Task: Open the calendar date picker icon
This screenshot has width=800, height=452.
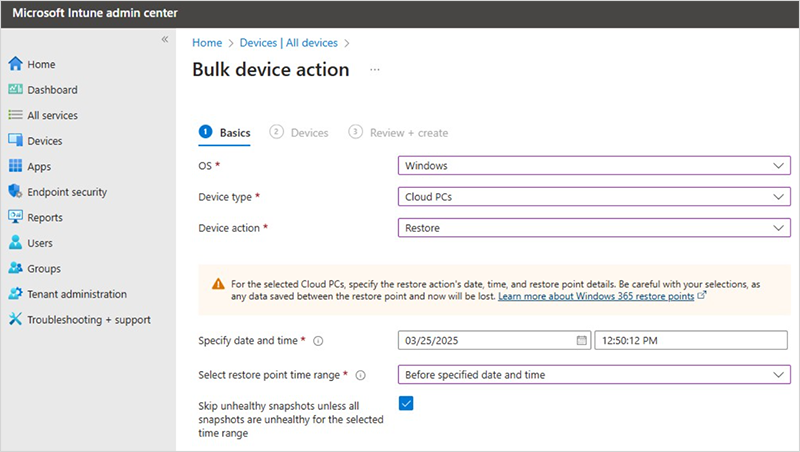Action: click(x=581, y=341)
